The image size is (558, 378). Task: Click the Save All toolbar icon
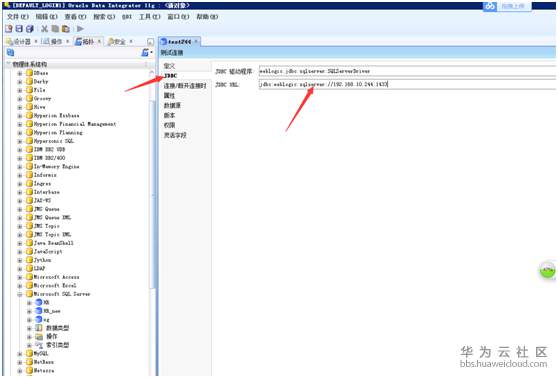(x=30, y=29)
